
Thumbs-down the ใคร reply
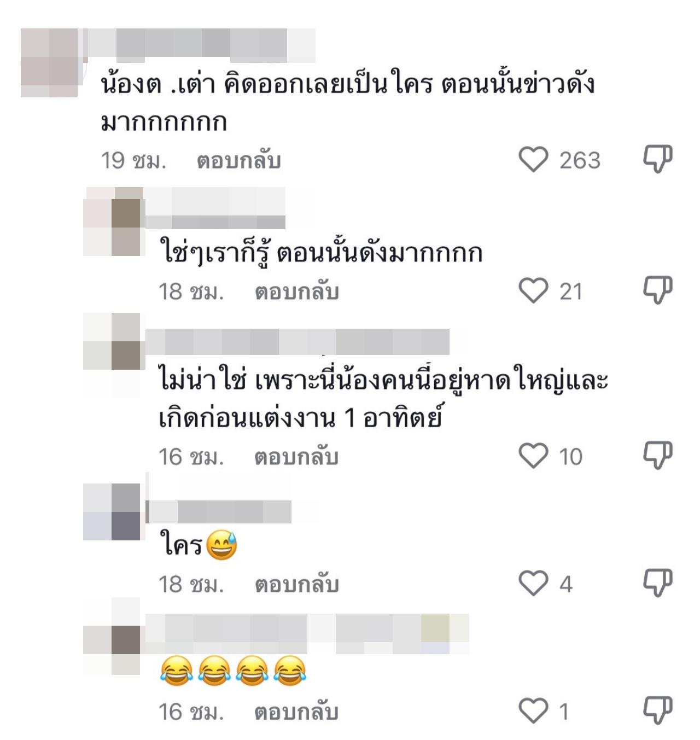(657, 583)
